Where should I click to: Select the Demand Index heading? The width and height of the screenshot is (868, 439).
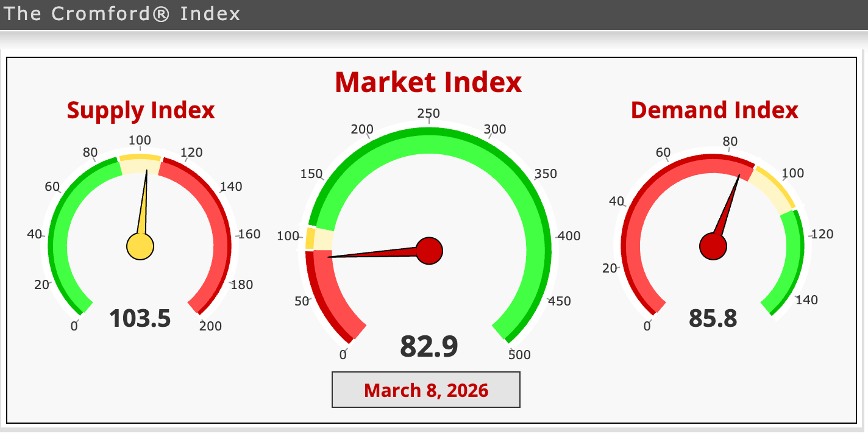[714, 110]
